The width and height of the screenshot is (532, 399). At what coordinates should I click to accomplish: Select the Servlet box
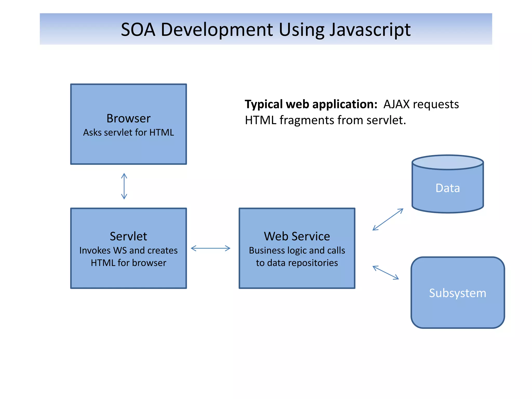pyautogui.click(x=129, y=248)
